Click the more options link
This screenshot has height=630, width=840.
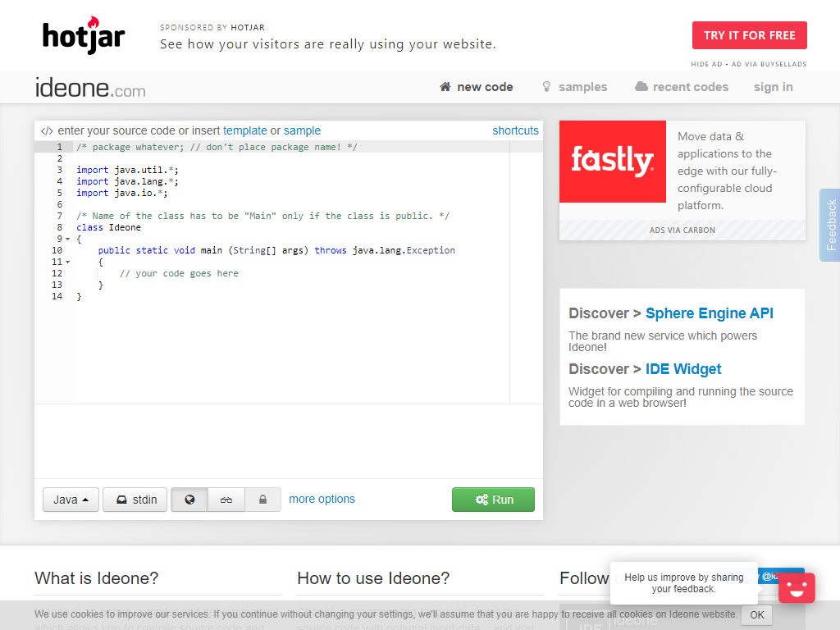(322, 499)
